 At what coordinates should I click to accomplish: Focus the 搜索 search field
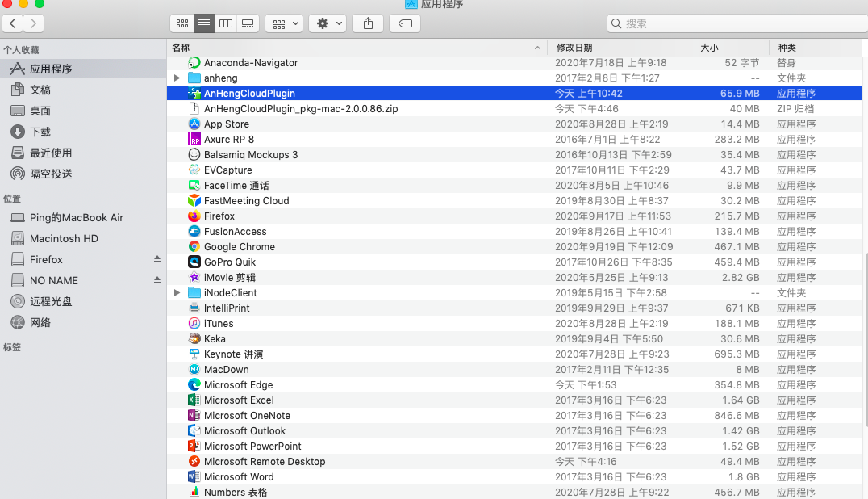click(x=737, y=23)
